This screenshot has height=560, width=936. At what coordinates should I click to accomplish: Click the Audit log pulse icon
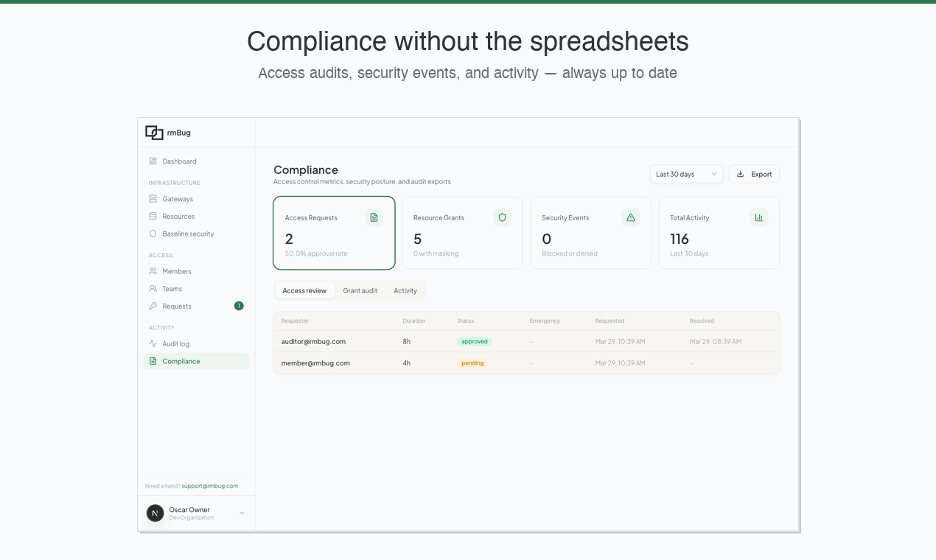[x=153, y=344]
